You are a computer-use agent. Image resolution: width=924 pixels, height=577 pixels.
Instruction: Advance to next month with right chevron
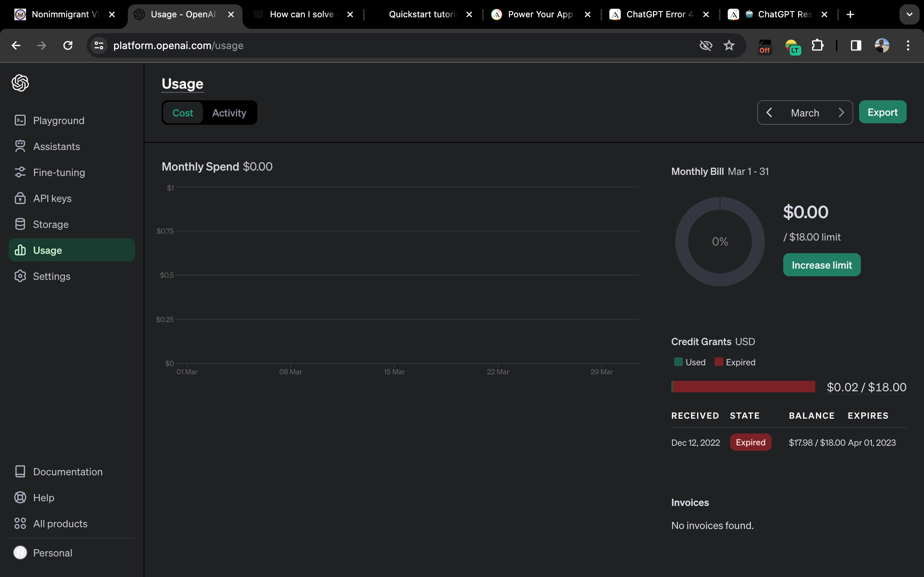click(841, 113)
